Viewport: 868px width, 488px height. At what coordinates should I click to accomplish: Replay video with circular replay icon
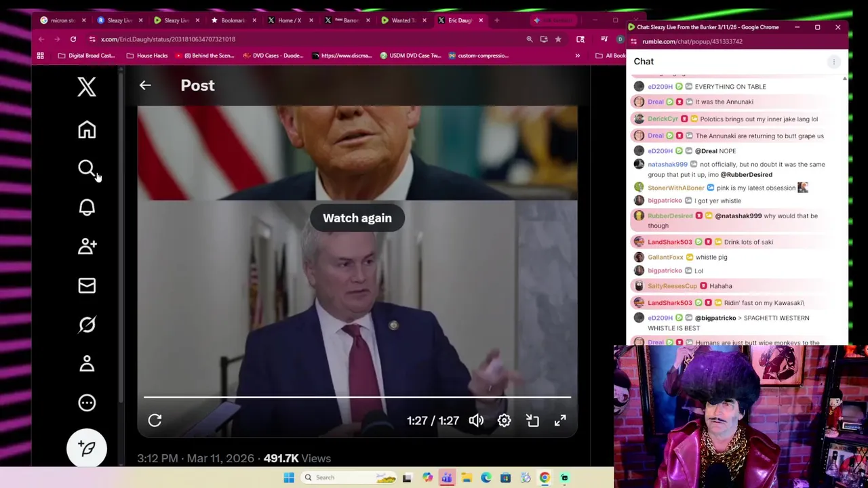(x=155, y=420)
